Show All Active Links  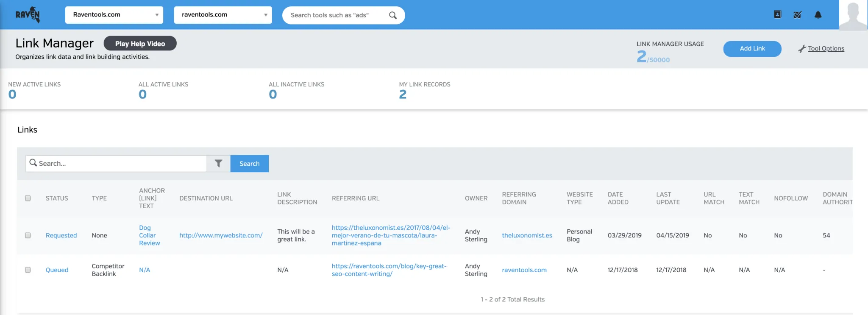[163, 90]
